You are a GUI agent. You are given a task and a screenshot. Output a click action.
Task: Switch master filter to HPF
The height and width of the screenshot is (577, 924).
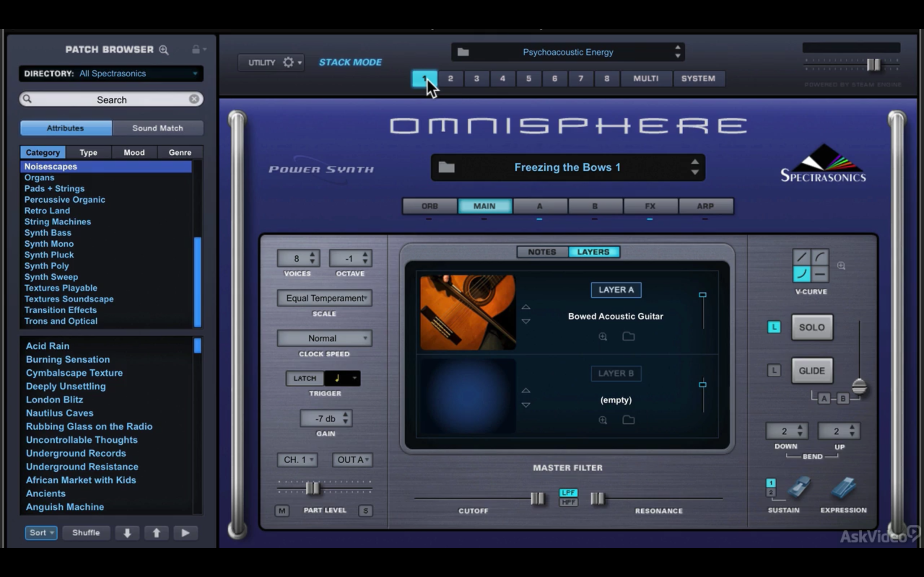tap(568, 502)
